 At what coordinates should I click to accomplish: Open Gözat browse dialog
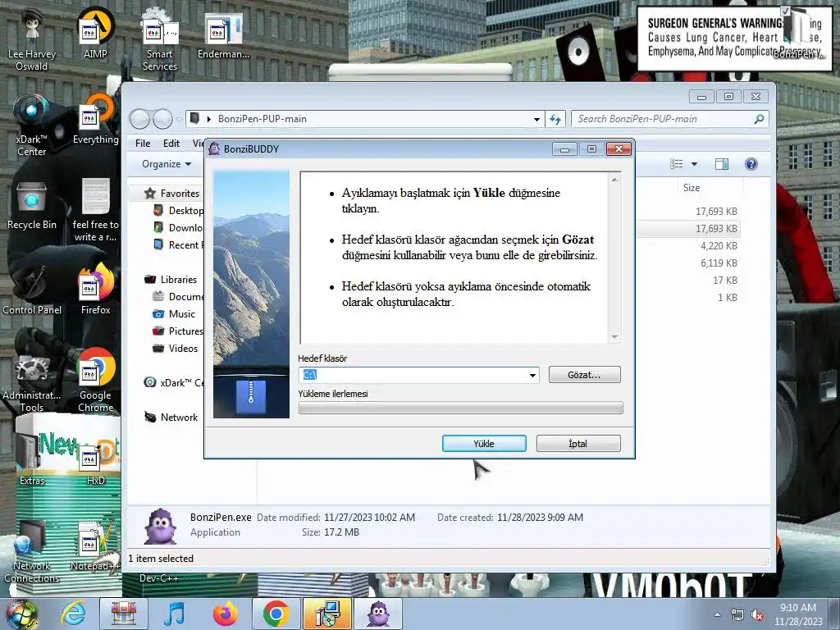pos(584,374)
